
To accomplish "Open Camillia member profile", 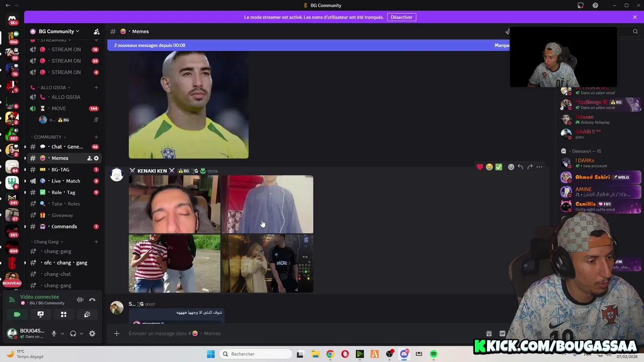I will tap(601, 206).
